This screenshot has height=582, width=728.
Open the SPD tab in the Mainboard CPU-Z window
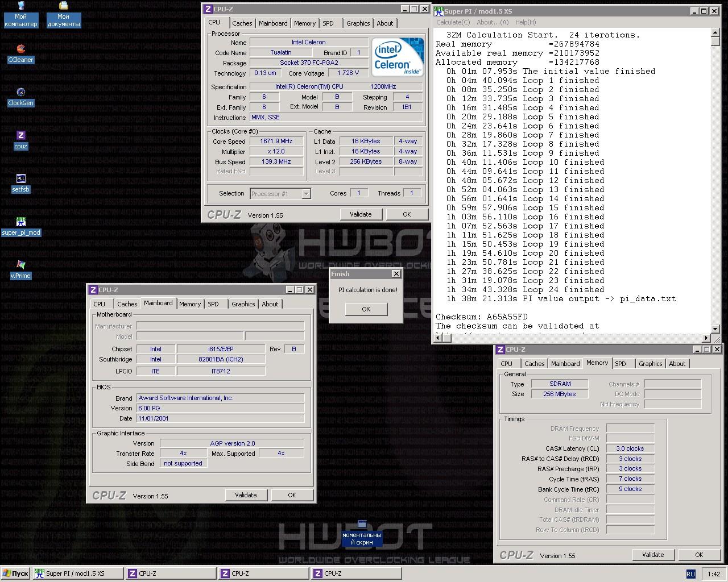pos(213,304)
